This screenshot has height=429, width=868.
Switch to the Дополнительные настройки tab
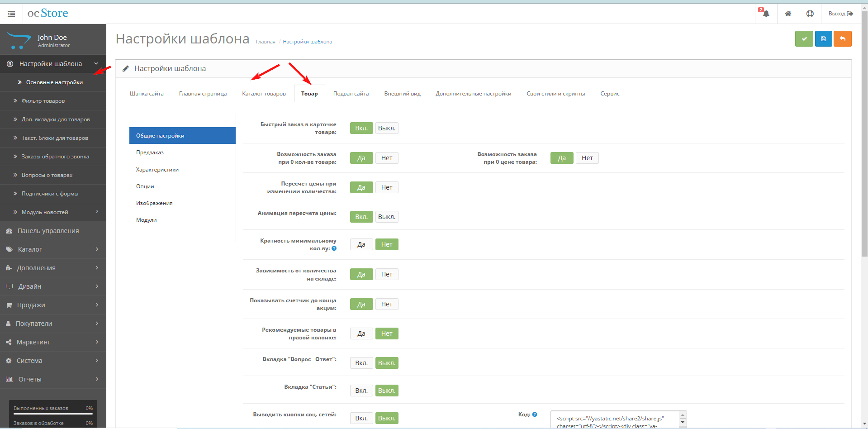pyautogui.click(x=473, y=94)
